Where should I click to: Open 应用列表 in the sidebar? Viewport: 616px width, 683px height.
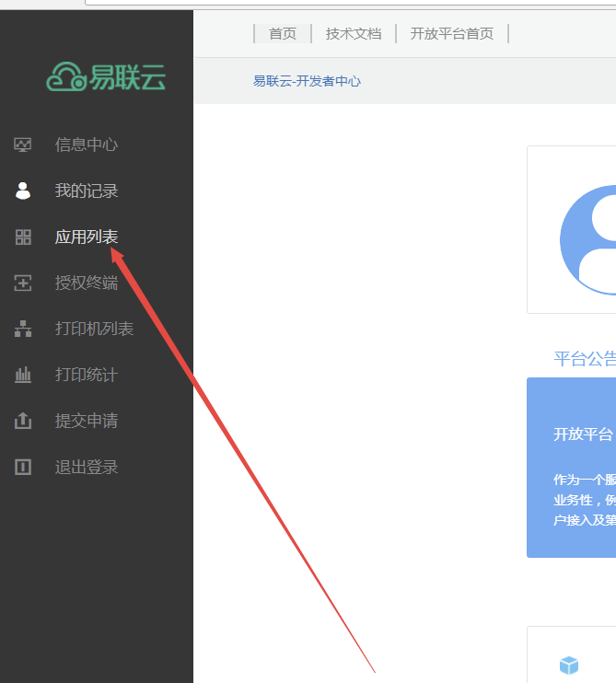(87, 237)
